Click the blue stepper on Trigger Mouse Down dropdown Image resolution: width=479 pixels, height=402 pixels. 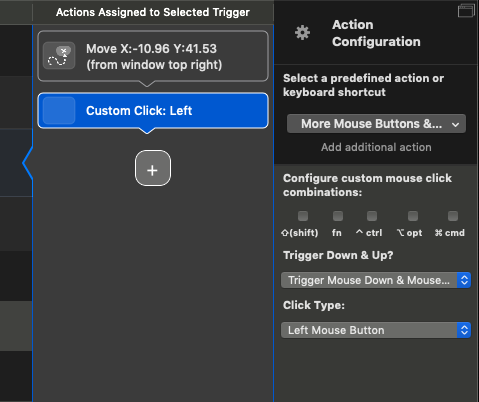click(x=464, y=280)
